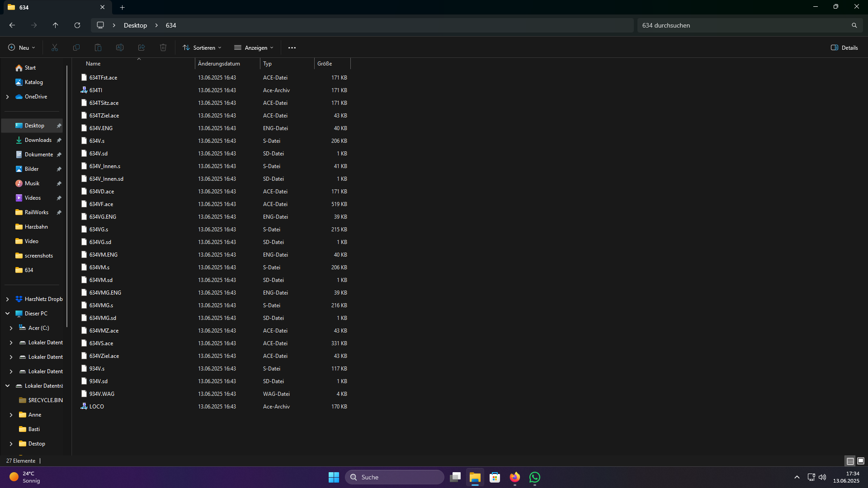Image resolution: width=868 pixels, height=488 pixels.
Task: Toggle the Details pane button
Action: pos(844,47)
